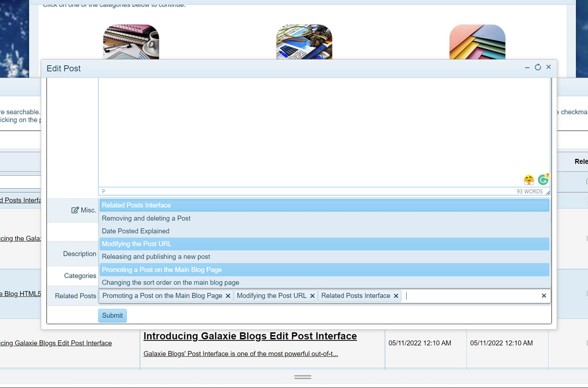This screenshot has width=588, height=388.
Task: Click the refresh icon in Edit Post title bar
Action: [538, 67]
